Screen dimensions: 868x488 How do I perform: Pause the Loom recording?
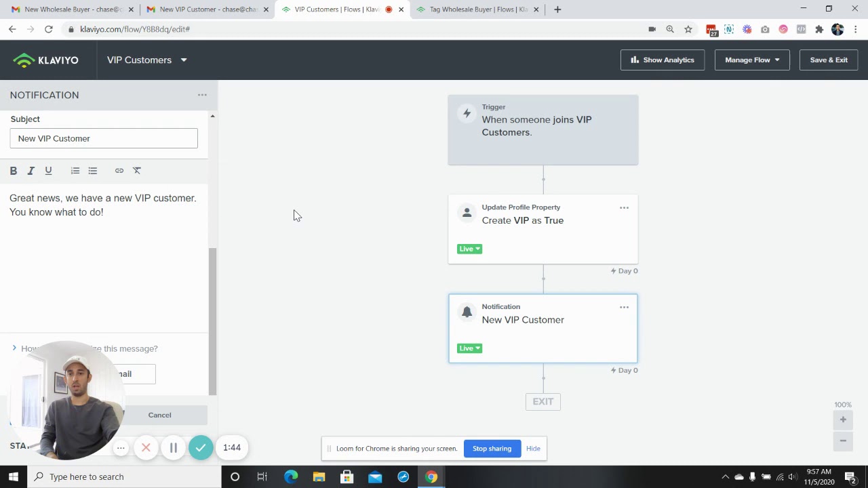[174, 447]
